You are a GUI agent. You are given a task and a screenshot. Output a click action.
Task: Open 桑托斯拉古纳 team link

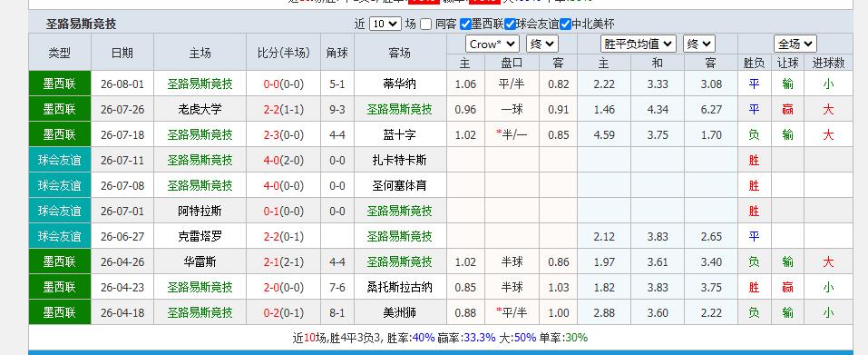[399, 288]
